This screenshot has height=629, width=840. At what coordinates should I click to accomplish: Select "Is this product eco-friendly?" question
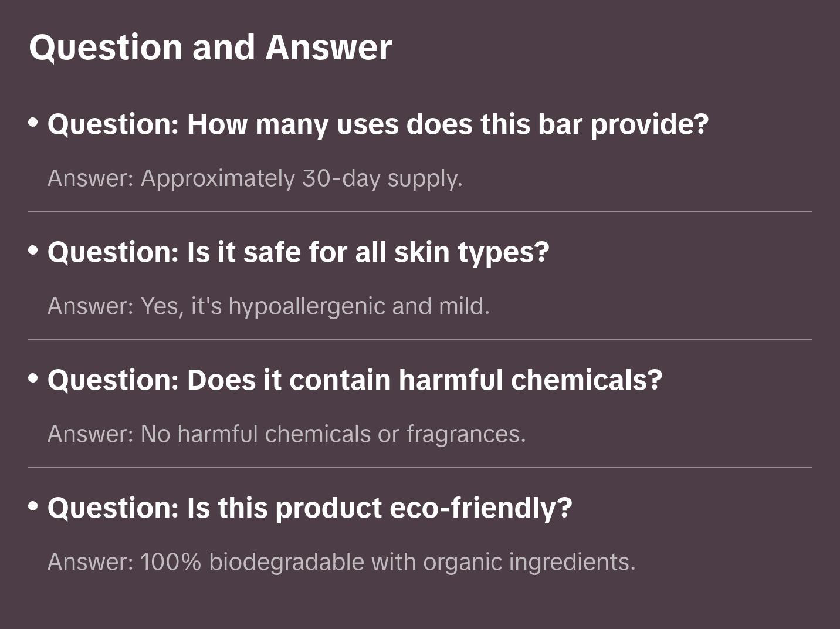(x=379, y=508)
